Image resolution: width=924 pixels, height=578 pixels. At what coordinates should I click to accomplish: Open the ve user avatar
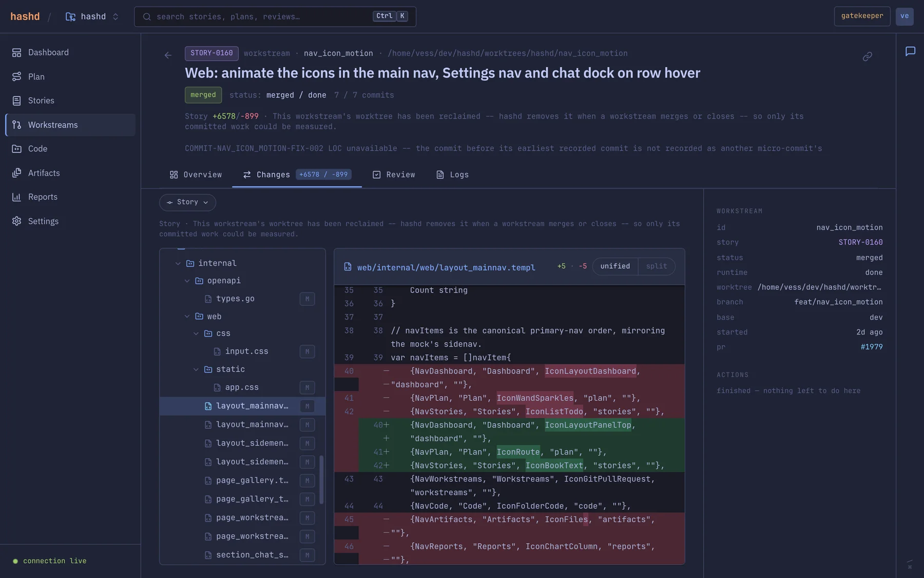[x=904, y=16]
